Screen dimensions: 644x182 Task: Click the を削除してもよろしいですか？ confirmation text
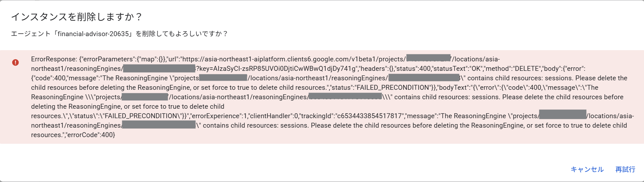tap(182, 34)
